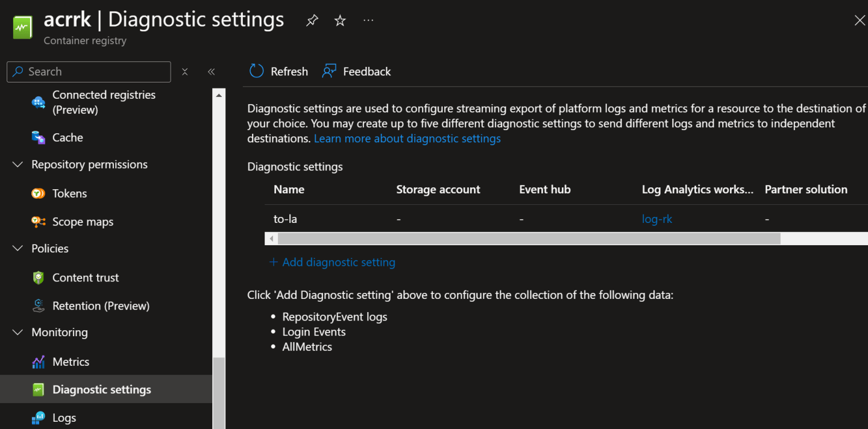Open the Feedback option
This screenshot has width=868, height=429.
click(x=356, y=70)
